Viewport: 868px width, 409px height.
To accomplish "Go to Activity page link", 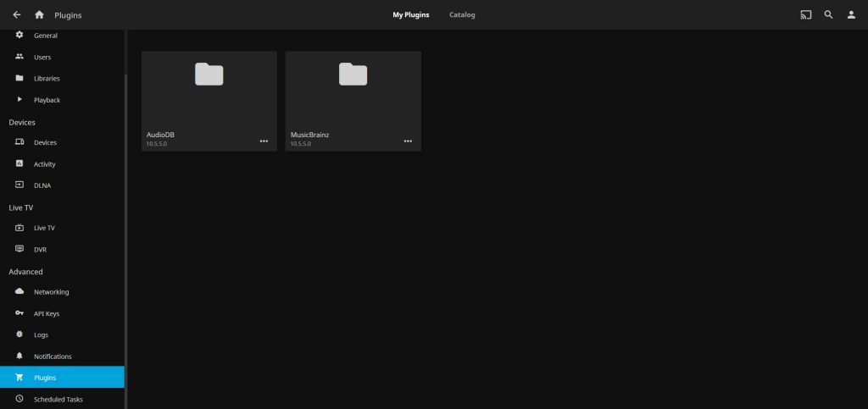I will pos(62,164).
